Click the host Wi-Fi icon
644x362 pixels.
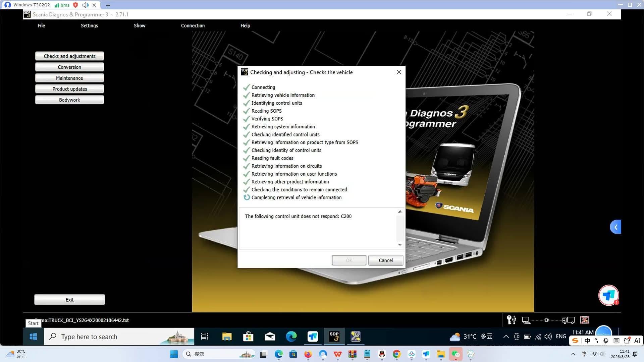[x=594, y=354]
